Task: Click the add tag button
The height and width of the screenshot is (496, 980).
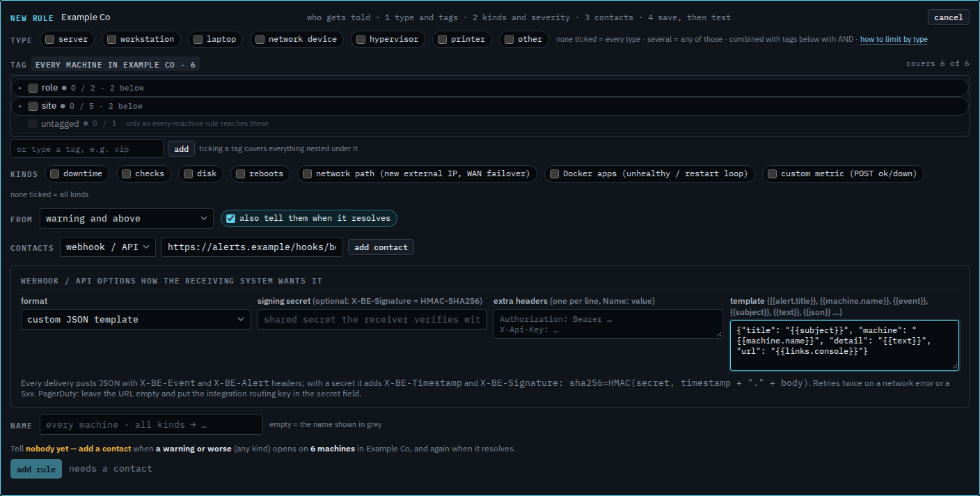Action: [x=181, y=148]
